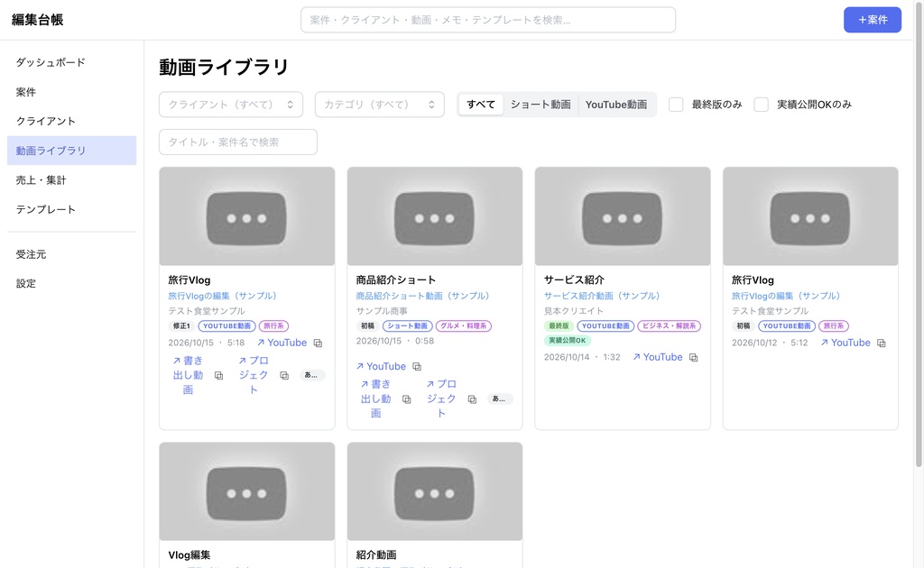Focus the global search field at top
This screenshot has height=568, width=924.
pyautogui.click(x=488, y=20)
